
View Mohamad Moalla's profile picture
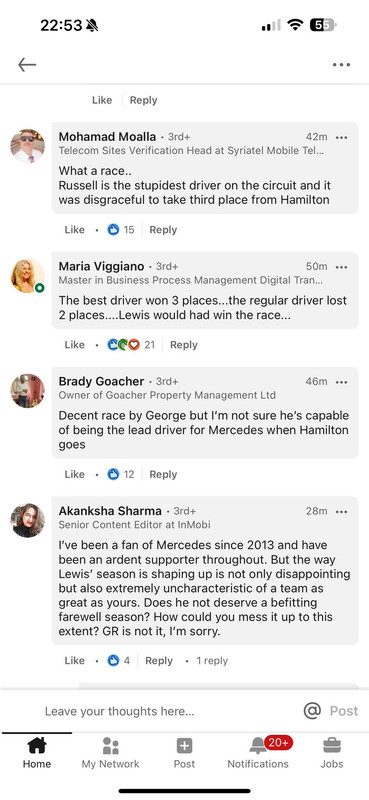click(28, 146)
